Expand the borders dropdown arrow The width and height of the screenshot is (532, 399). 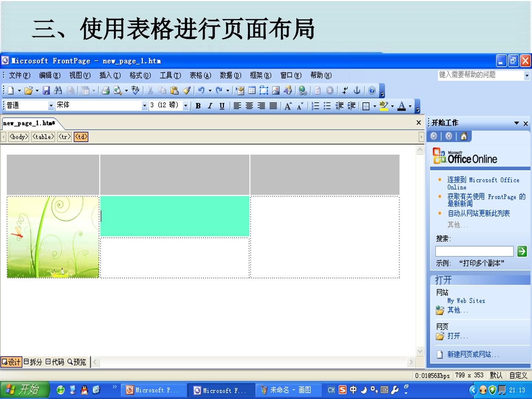click(x=375, y=106)
